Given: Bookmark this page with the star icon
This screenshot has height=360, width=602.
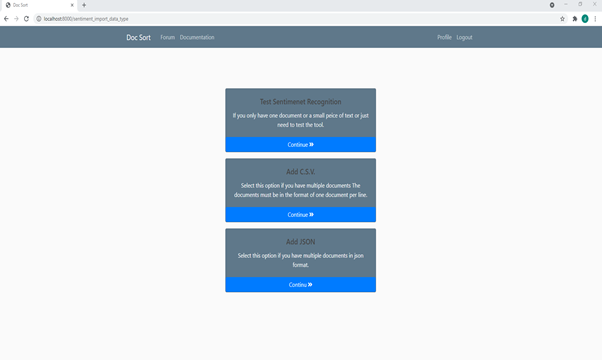Looking at the screenshot, I should tap(562, 19).
